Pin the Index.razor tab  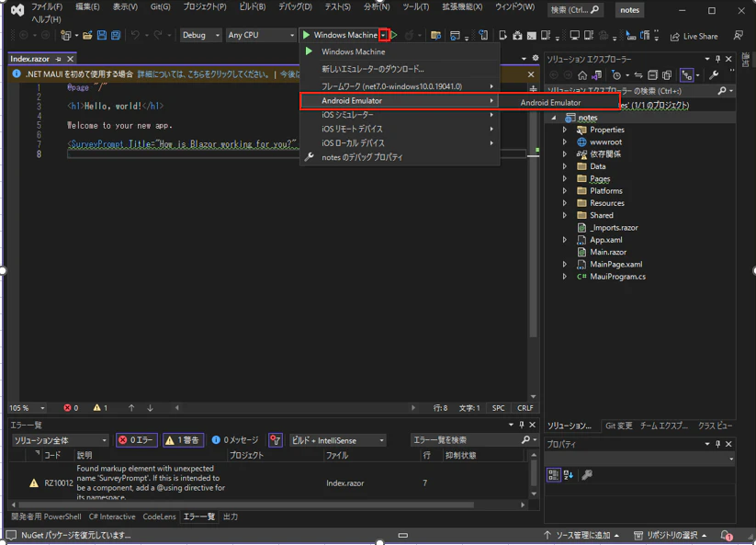[59, 59]
